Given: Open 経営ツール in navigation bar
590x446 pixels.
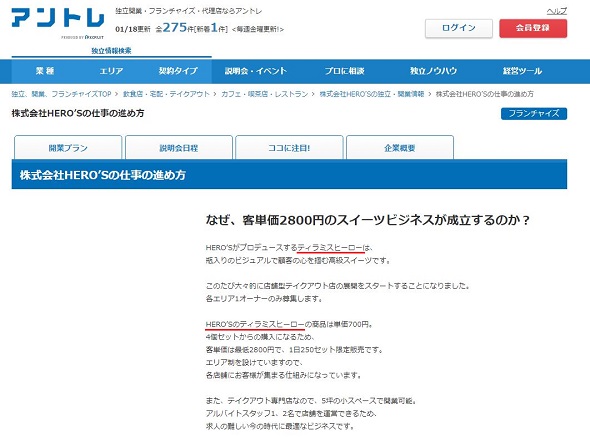Looking at the screenshot, I should 522,71.
